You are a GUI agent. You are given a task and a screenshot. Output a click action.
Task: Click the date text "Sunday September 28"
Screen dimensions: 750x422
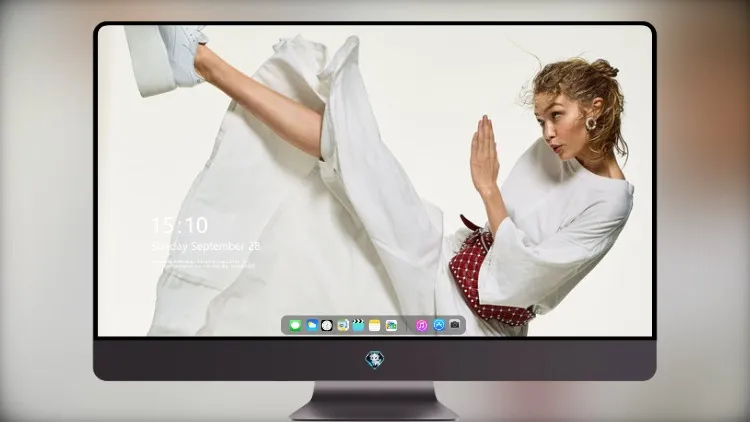click(x=205, y=246)
